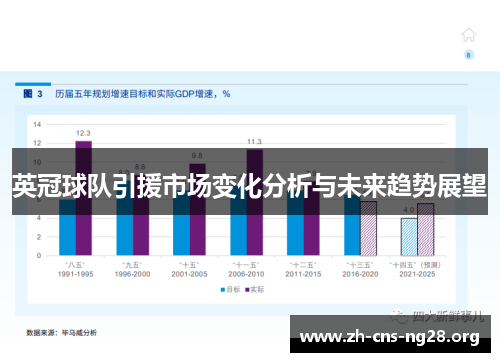500x362 pixels.
Task: Click the purple 12.3 bar for 八五
Action: (x=84, y=198)
